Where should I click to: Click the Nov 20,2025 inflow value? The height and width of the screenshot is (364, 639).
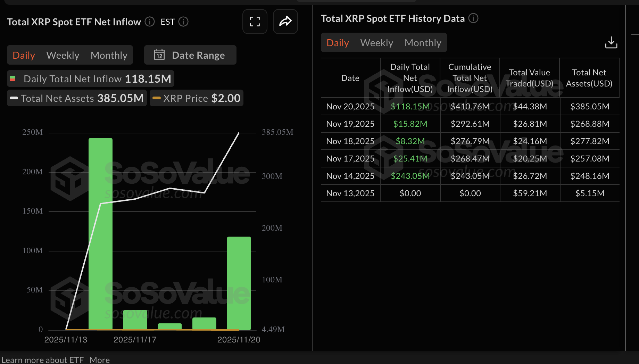coord(410,106)
